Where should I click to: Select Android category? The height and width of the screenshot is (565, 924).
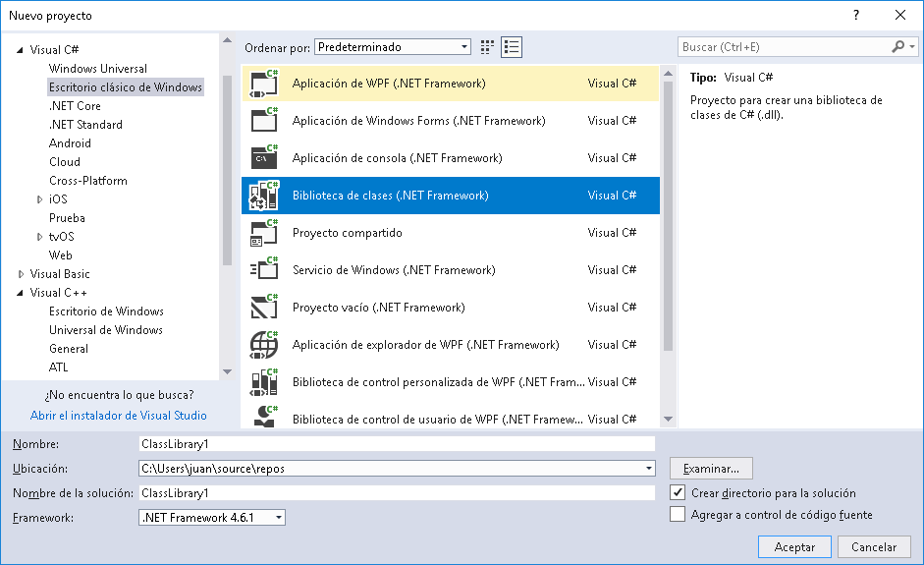[70, 143]
